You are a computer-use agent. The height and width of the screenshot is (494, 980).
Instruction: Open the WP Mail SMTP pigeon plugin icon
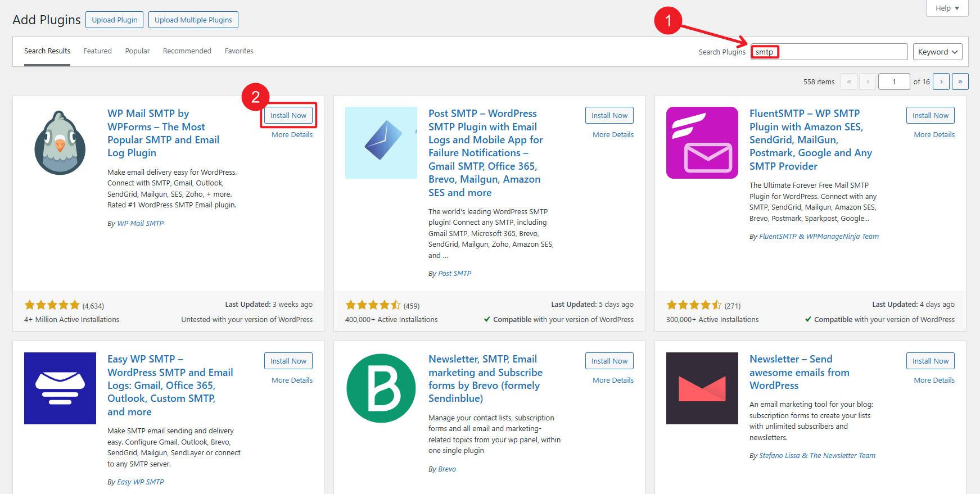pyautogui.click(x=60, y=143)
